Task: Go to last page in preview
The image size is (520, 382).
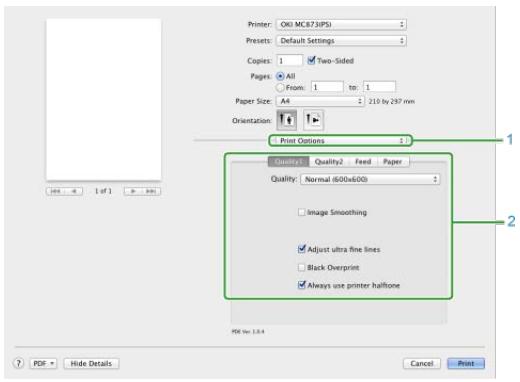Action: pos(151,191)
